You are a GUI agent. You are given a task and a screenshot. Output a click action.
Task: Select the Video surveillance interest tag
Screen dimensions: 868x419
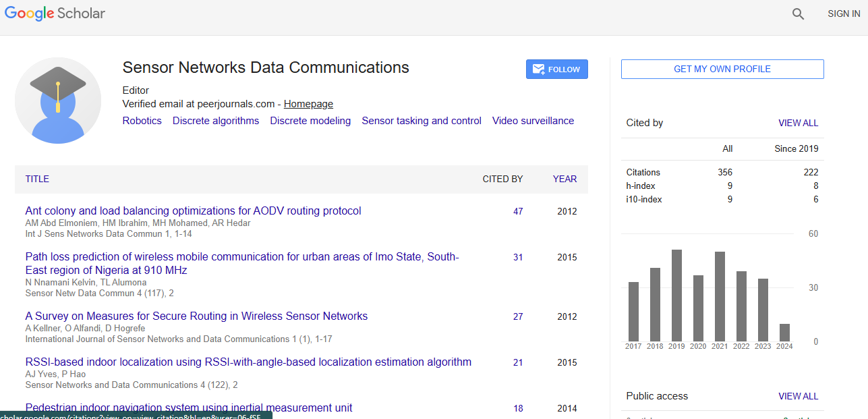pos(533,121)
